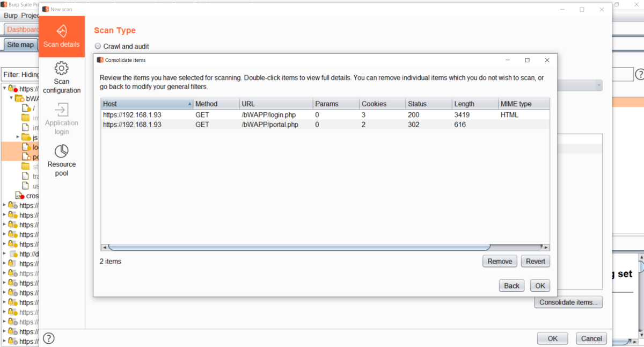644x347 pixels.
Task: Click the 'js' folder icon in the site map
Action: point(26,137)
